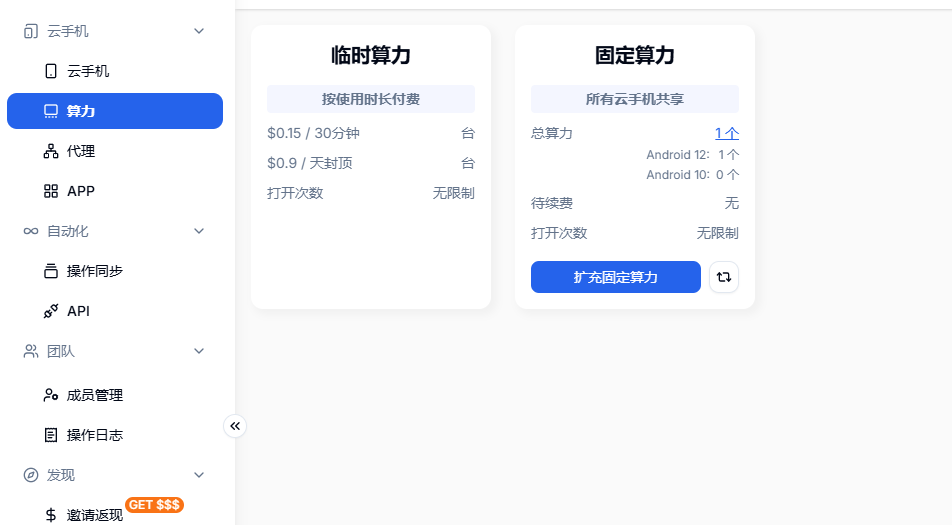Open the 云手机 submenu item
The image size is (952, 525).
[x=115, y=71]
